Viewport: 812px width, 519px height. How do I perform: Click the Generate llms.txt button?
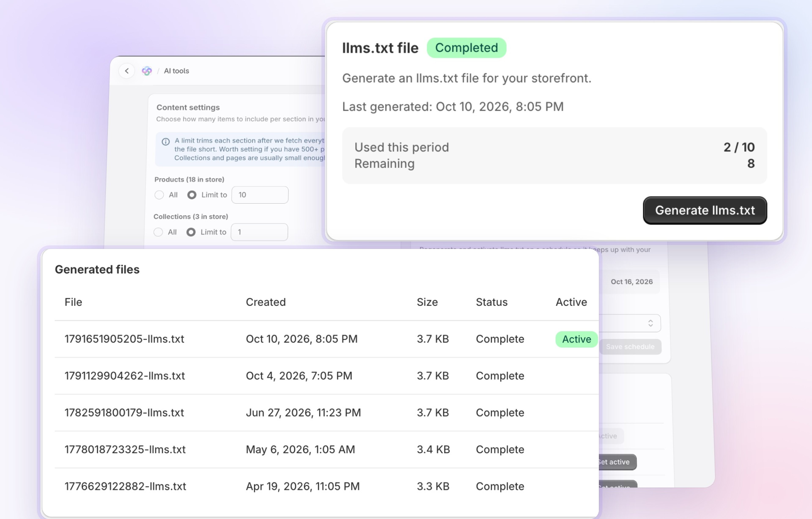[x=705, y=210]
